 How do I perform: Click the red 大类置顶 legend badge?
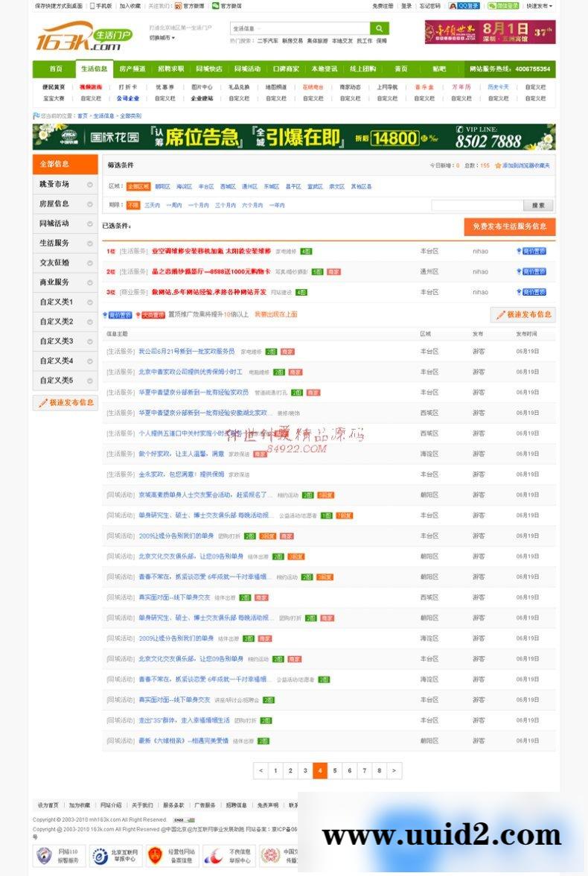coord(150,315)
